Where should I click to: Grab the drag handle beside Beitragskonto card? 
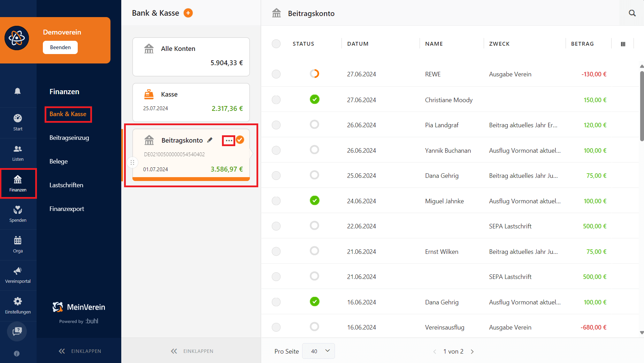[132, 162]
